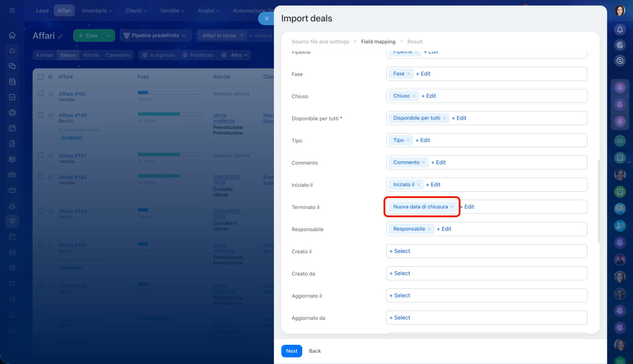The image size is (633, 364).
Task: Toggle the select-all checkbox in table header
Action: pos(41,77)
